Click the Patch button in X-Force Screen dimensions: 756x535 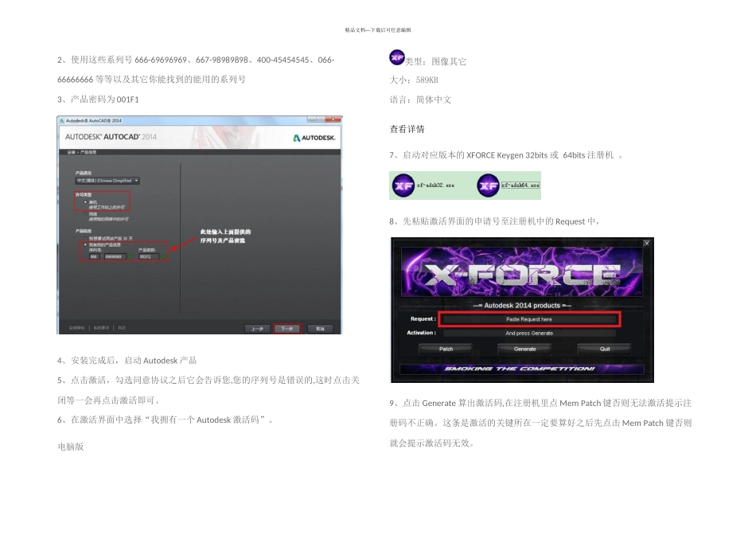point(446,350)
